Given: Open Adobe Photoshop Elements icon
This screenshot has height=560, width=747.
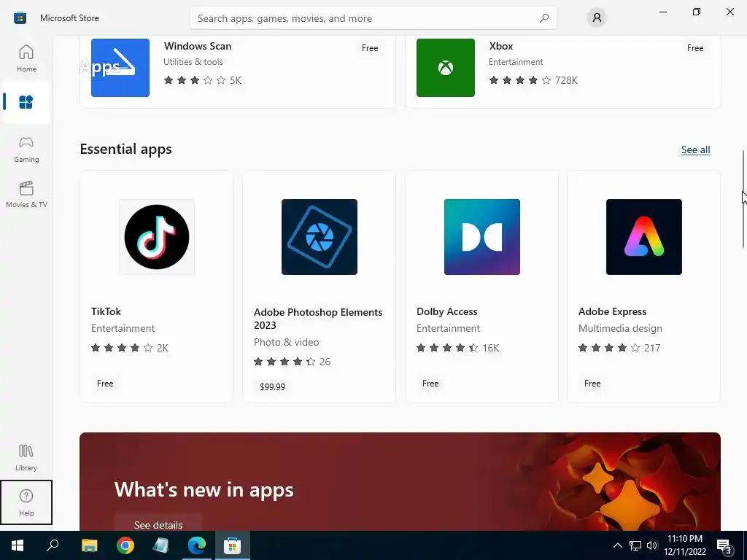Looking at the screenshot, I should pyautogui.click(x=320, y=237).
